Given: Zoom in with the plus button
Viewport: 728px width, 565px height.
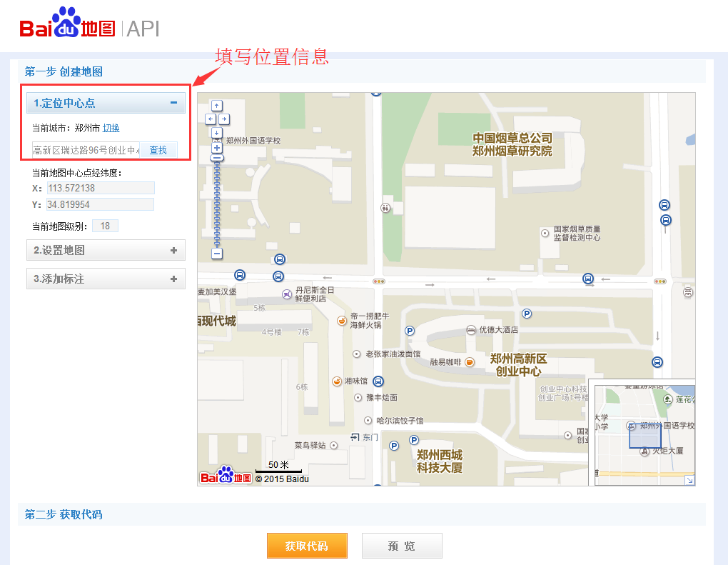Looking at the screenshot, I should coord(217,149).
